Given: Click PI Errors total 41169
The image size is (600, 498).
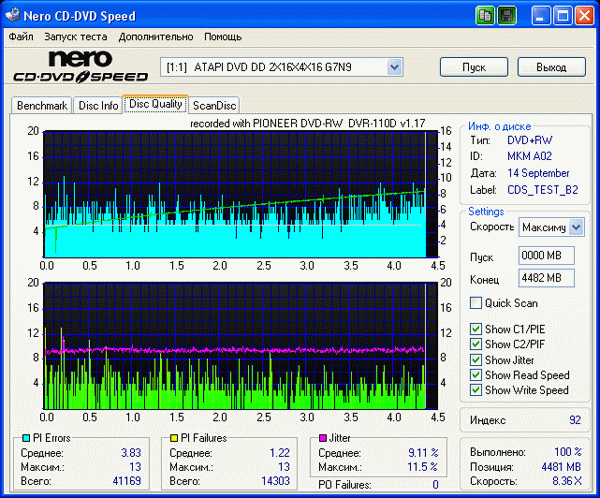Looking at the screenshot, I should [127, 480].
